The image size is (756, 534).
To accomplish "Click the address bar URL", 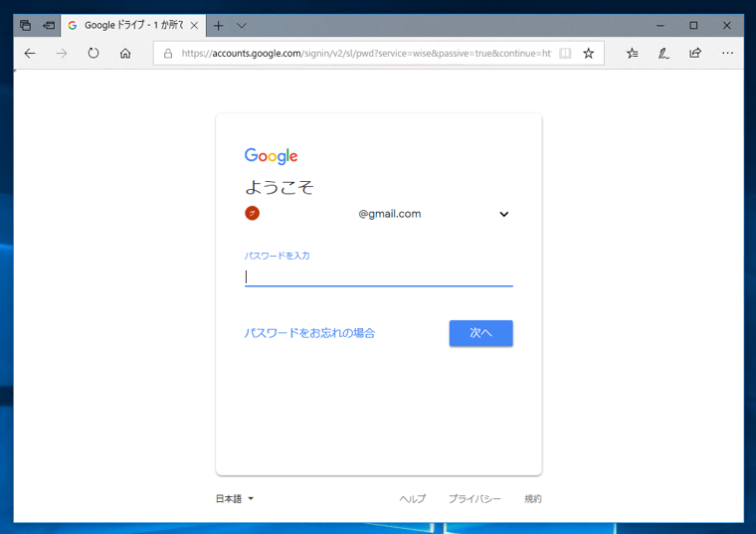I will click(x=366, y=53).
